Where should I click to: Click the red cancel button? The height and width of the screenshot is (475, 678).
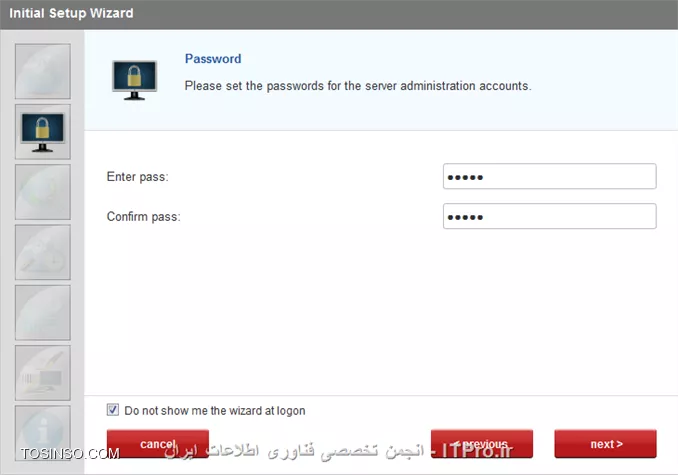pyautogui.click(x=158, y=444)
